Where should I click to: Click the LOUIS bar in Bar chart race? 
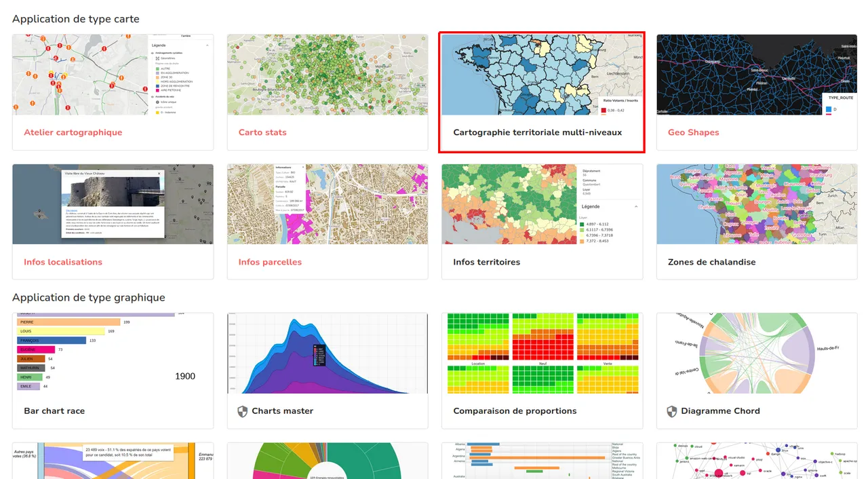pos(61,331)
